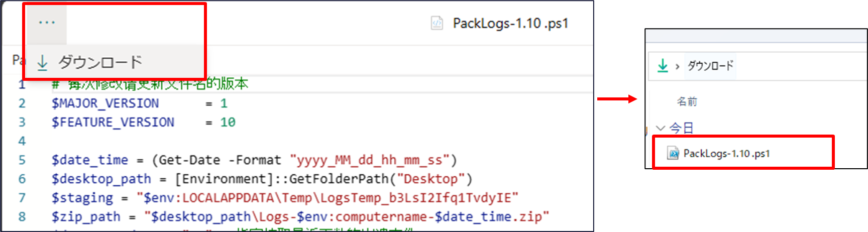The image size is (868, 232).
Task: Click line number 3 in the code gutter
Action: 22,122
